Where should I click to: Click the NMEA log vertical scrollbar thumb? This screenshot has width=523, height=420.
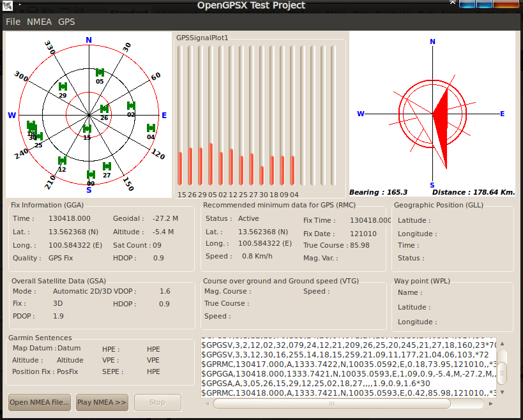point(503,373)
